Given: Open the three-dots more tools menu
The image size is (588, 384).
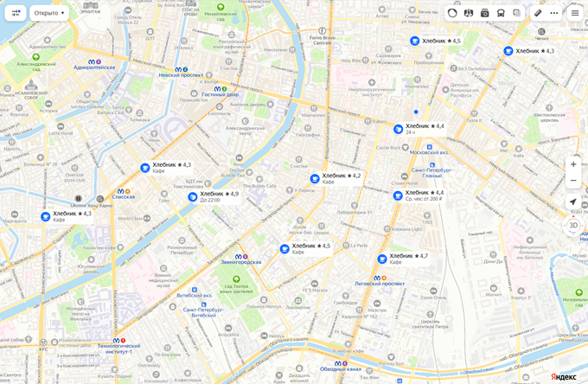Looking at the screenshot, I should coord(554,13).
